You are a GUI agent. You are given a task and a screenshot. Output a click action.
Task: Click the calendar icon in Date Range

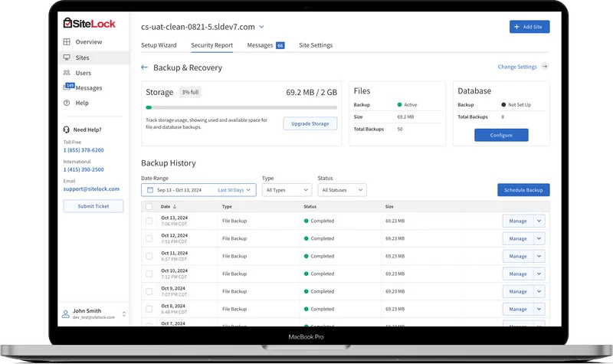coord(149,190)
